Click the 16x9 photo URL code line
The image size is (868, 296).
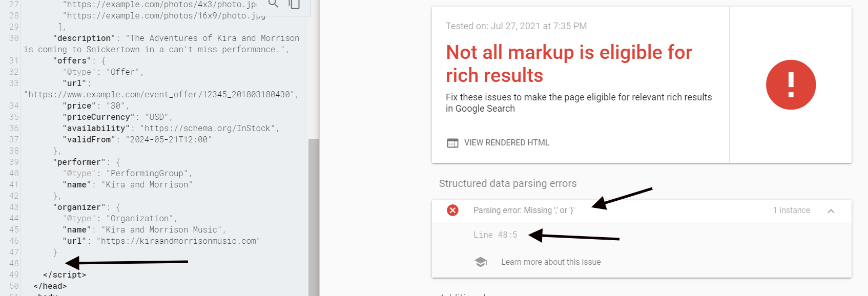pyautogui.click(x=164, y=16)
